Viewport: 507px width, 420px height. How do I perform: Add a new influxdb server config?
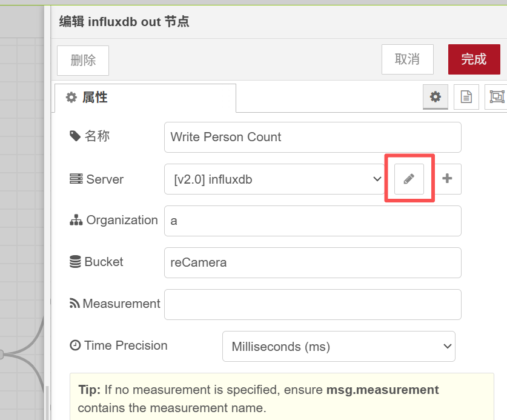(x=448, y=179)
